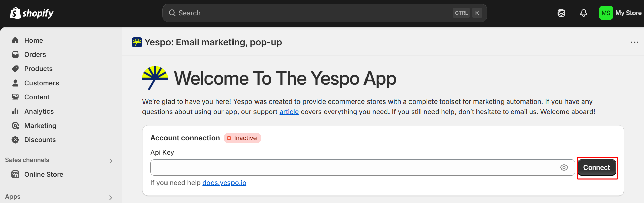Expand the Apps section chevron
The width and height of the screenshot is (644, 203).
pyautogui.click(x=110, y=197)
